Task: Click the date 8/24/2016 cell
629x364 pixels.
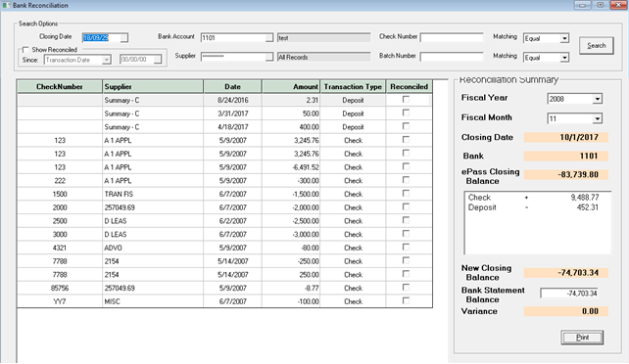Action: pyautogui.click(x=232, y=100)
